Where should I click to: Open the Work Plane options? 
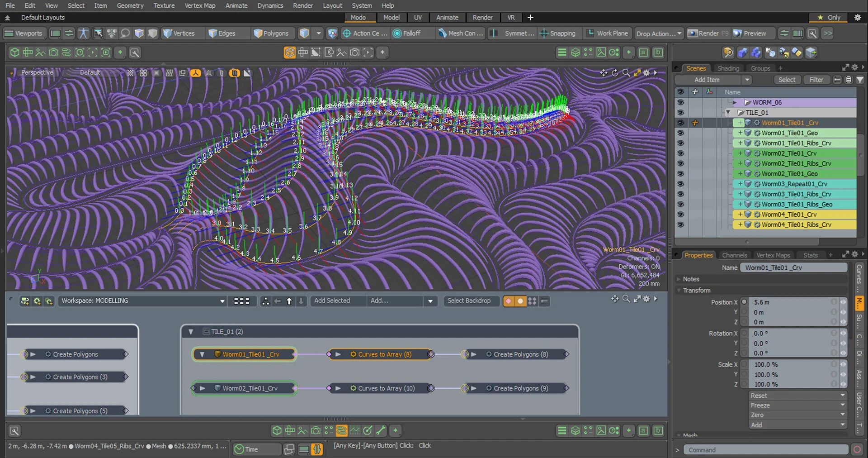click(607, 33)
